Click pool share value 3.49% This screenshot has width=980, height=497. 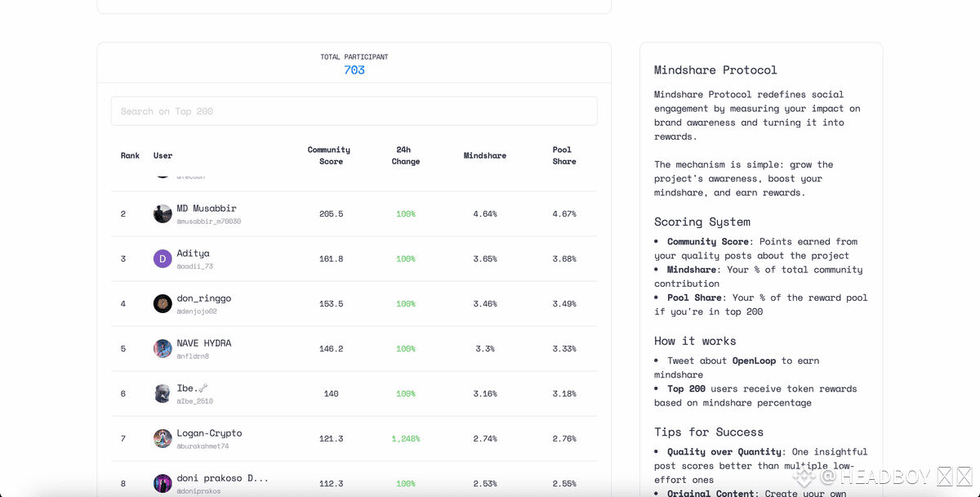564,304
